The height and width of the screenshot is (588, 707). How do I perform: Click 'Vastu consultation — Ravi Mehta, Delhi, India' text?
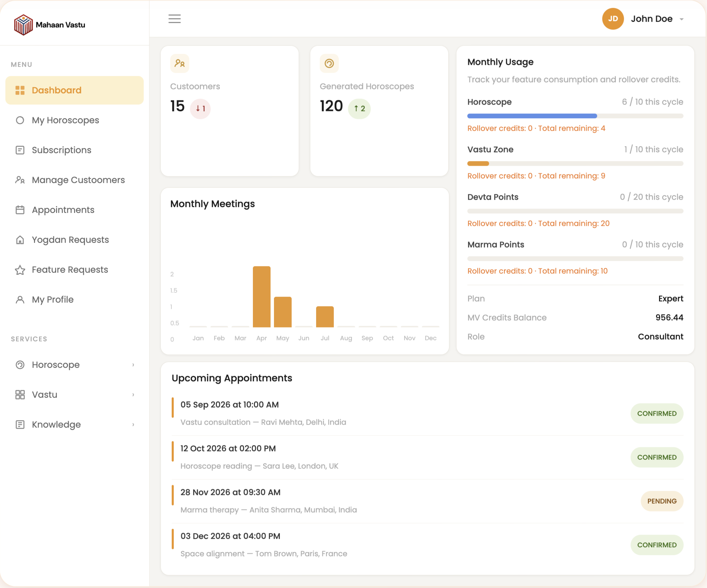pyautogui.click(x=263, y=422)
